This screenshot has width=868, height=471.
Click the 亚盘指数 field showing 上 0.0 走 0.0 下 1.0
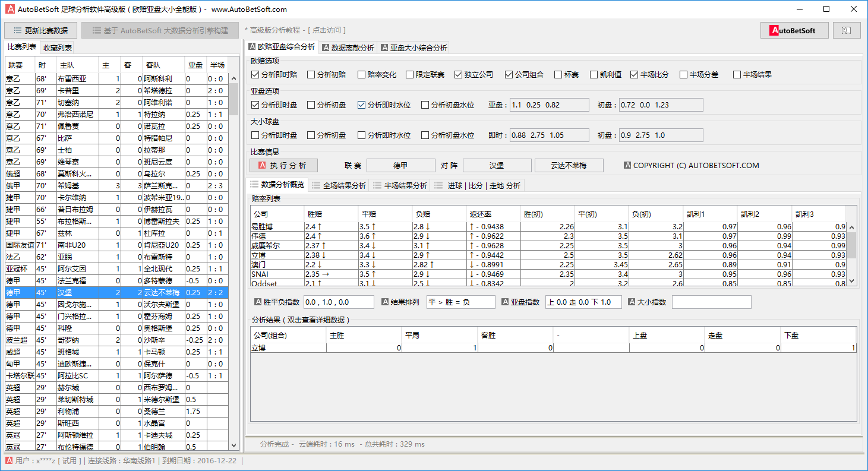click(x=583, y=302)
